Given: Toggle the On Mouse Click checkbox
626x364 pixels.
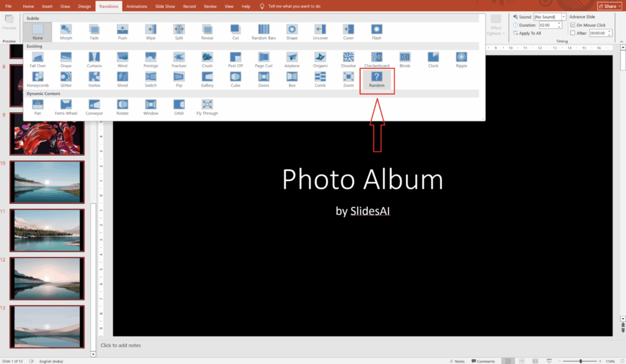Looking at the screenshot, I should point(572,25).
